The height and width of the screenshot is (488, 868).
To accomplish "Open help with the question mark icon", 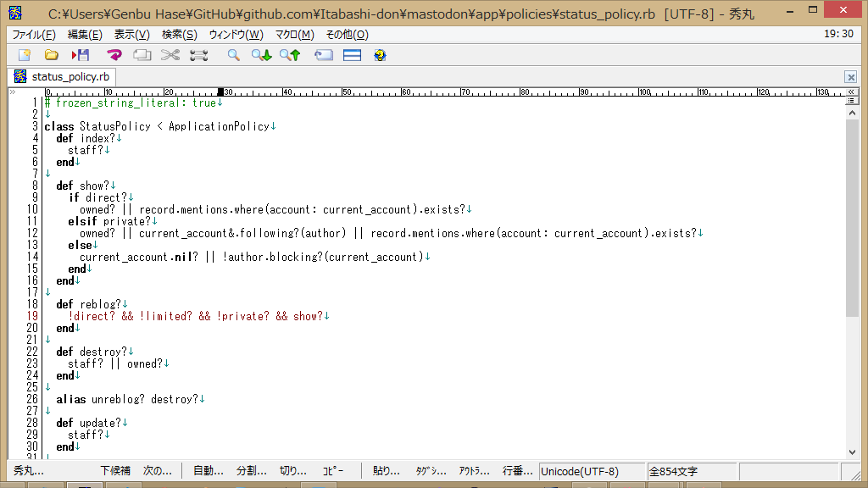I will tap(380, 55).
